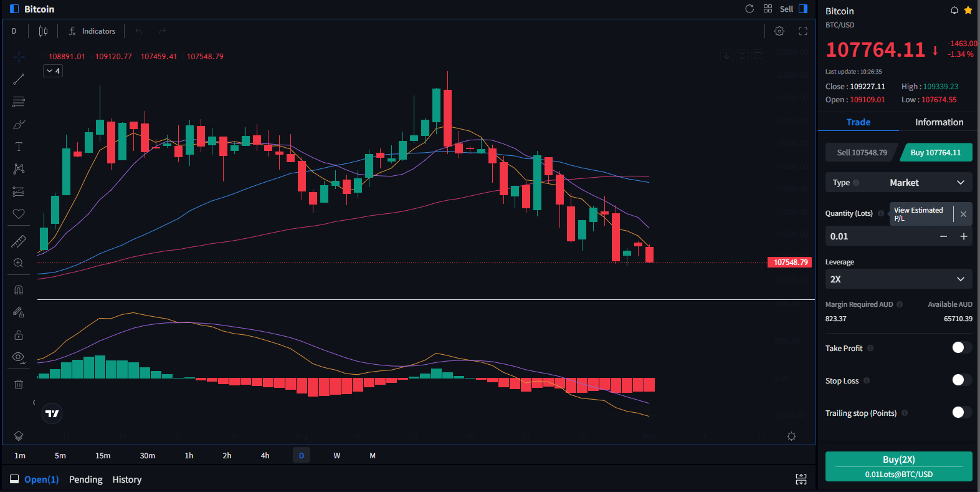Image resolution: width=980 pixels, height=492 pixels.
Task: Select the W weekly timeframe
Action: [336, 456]
